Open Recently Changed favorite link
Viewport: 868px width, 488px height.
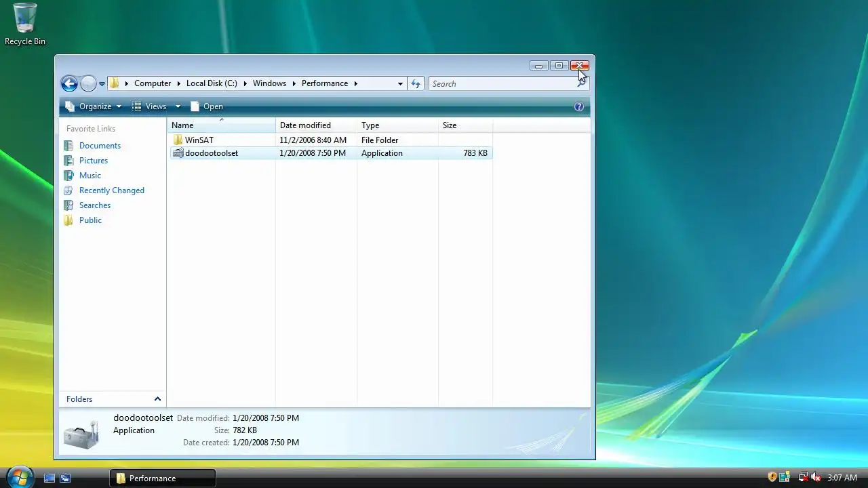click(x=112, y=190)
